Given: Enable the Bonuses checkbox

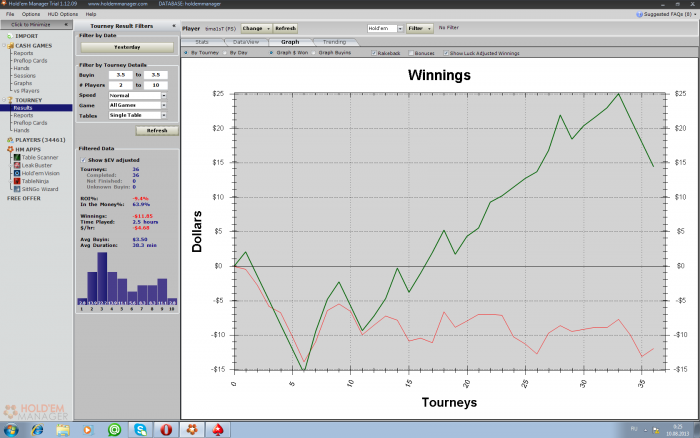Looking at the screenshot, I should (x=411, y=53).
